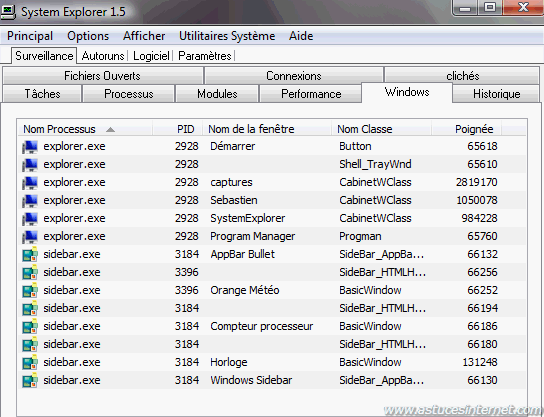Select the Horloge window name
This screenshot has height=417, width=544.
229,363
